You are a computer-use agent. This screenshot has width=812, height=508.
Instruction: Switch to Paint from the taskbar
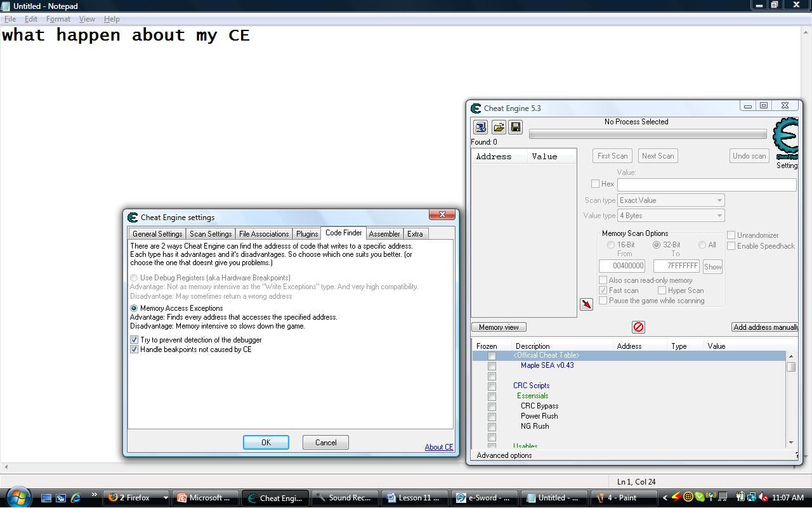[623, 498]
